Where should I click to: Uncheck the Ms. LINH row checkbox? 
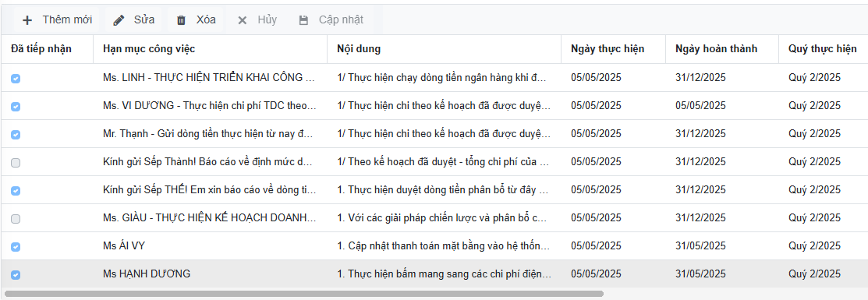(16, 79)
